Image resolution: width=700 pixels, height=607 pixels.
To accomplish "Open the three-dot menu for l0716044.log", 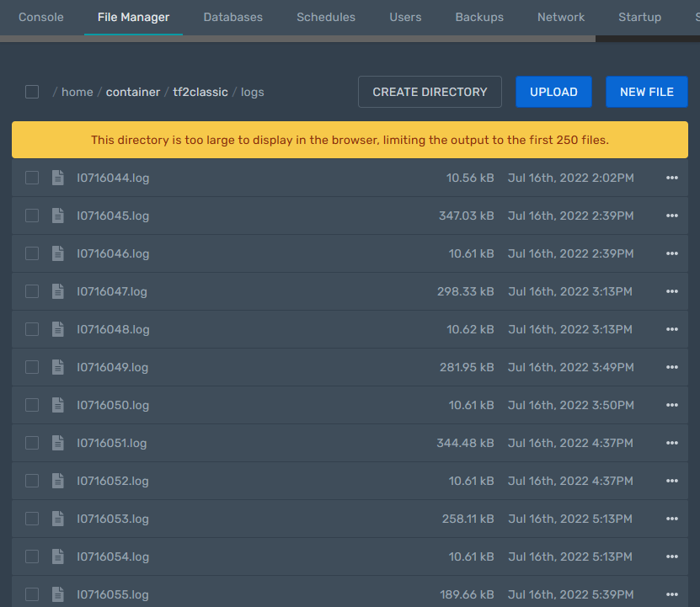I will click(672, 178).
